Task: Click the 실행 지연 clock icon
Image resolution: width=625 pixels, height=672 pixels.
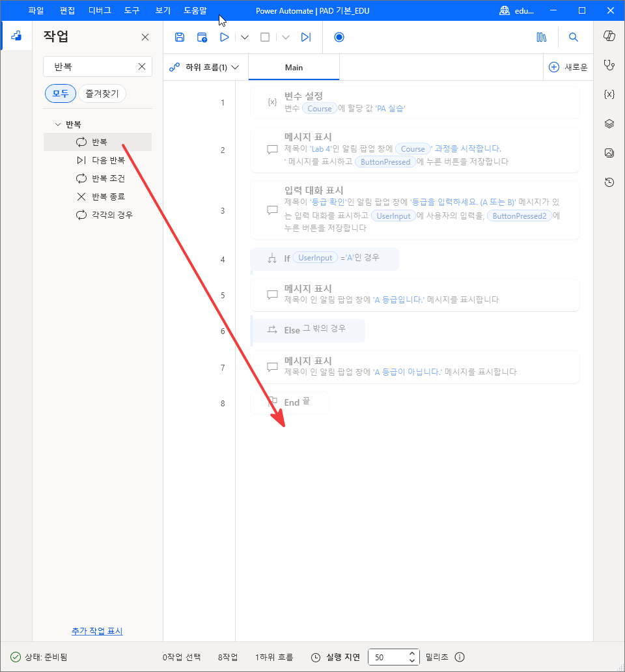Action: point(316,657)
